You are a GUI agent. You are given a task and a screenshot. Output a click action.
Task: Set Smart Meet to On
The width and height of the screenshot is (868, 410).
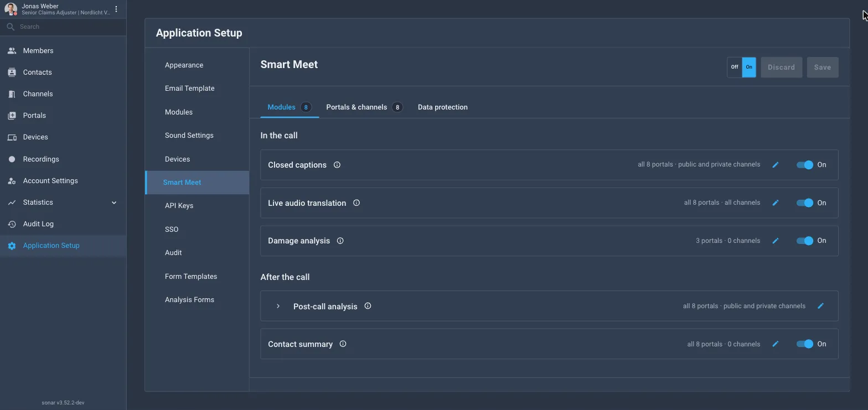(x=748, y=67)
